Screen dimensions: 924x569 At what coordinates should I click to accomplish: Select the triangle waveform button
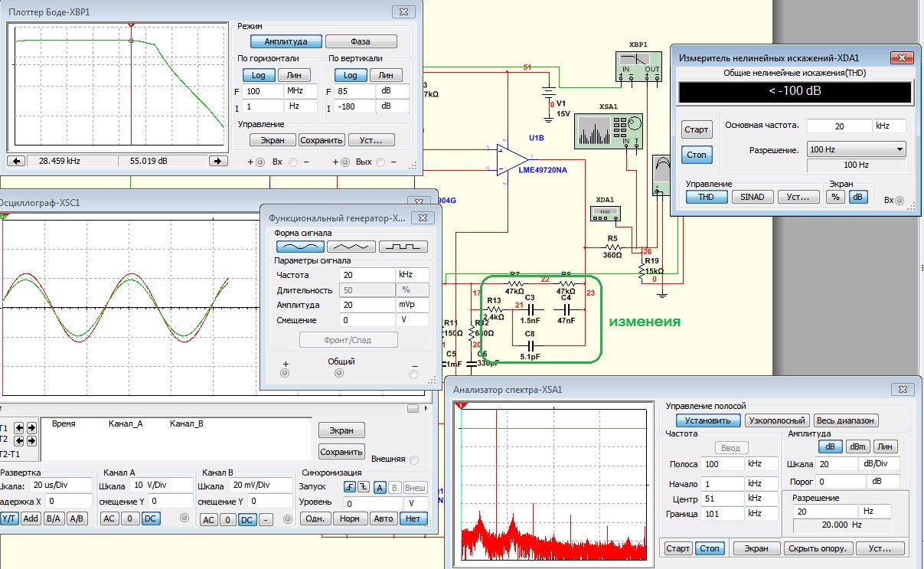click(x=351, y=247)
